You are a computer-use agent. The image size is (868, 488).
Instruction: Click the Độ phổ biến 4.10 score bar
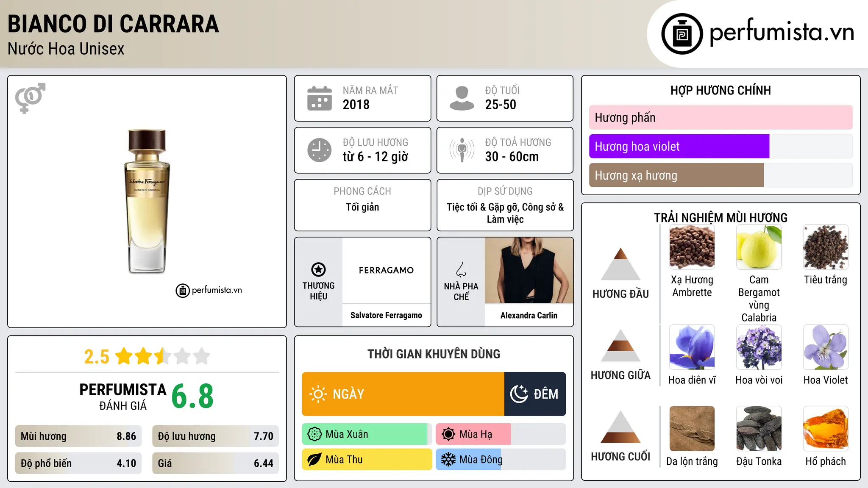pos(78,463)
